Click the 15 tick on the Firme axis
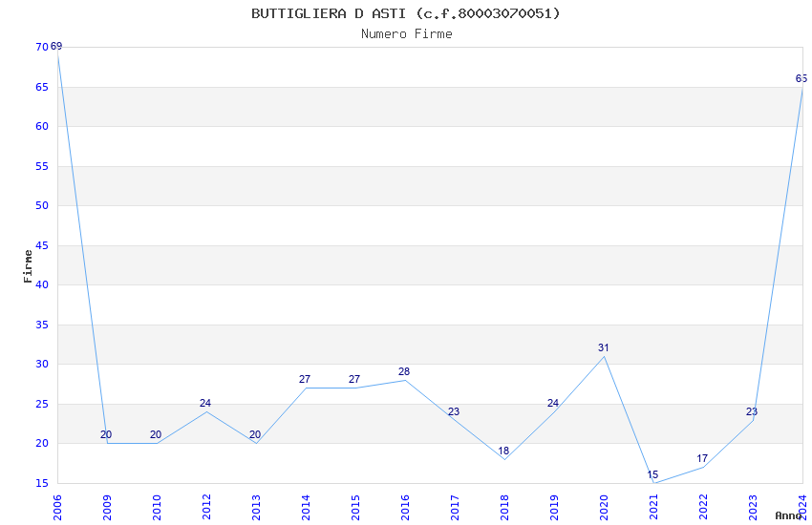Screen dimensions: 812x525 tap(42, 483)
